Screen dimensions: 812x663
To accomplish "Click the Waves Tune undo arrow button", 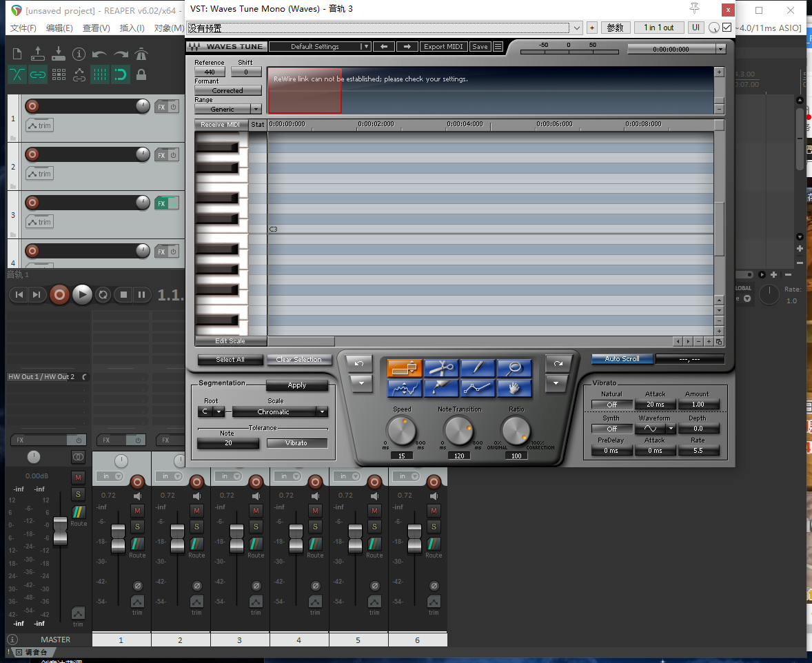I will click(359, 364).
